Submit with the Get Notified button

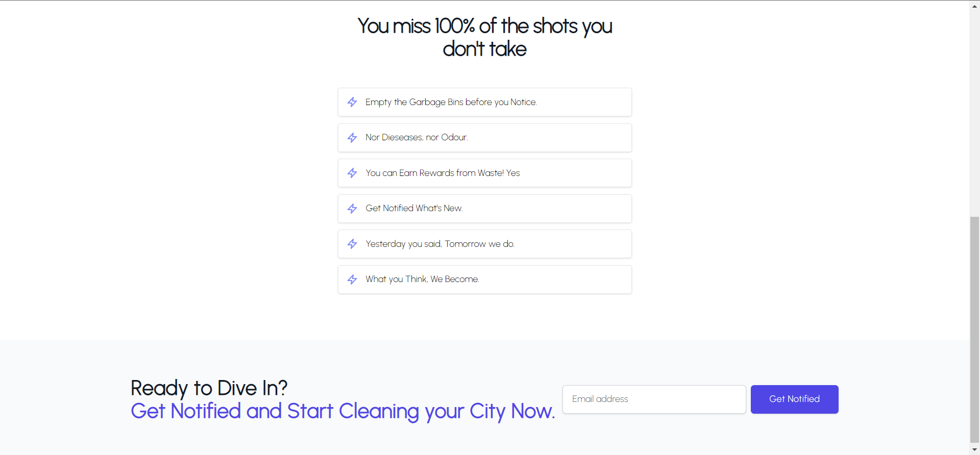[x=794, y=399]
